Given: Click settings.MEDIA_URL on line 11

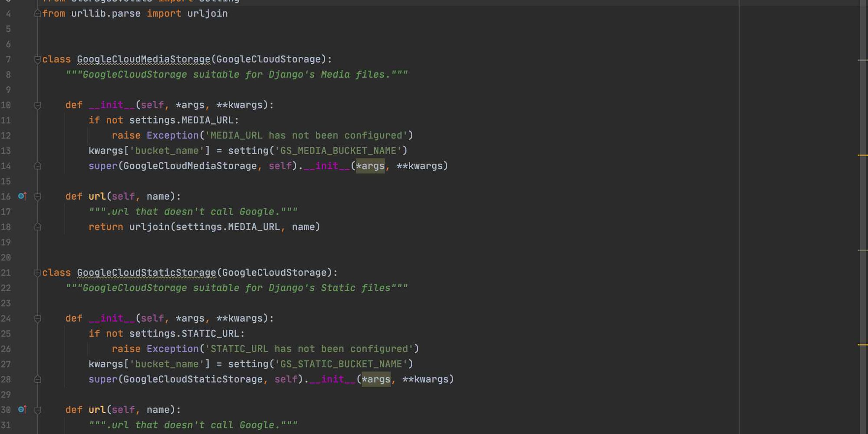Looking at the screenshot, I should 181,120.
